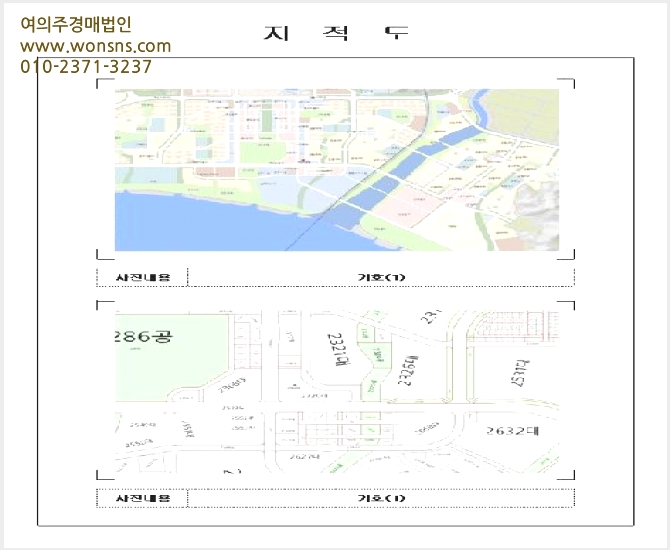Viewport: 670px width, 550px height.
Task: Open the cadastral parcel map image
Action: pos(337,391)
